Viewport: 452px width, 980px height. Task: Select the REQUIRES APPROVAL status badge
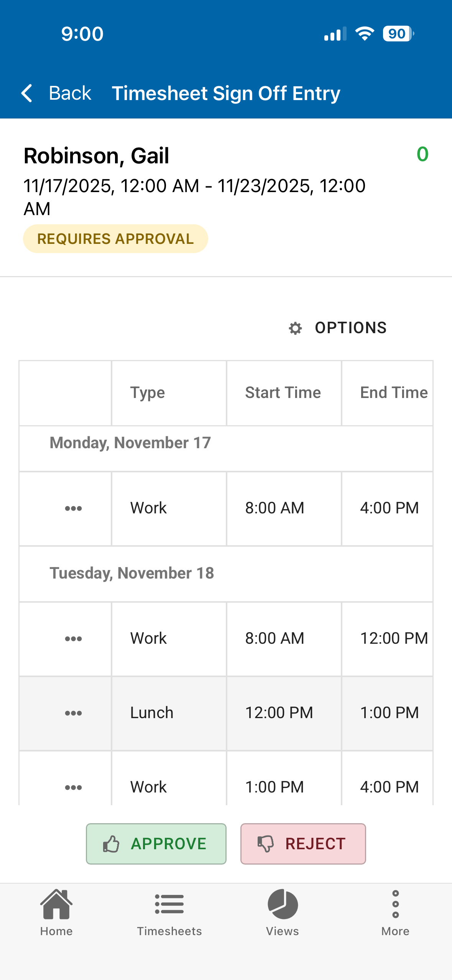(x=115, y=239)
